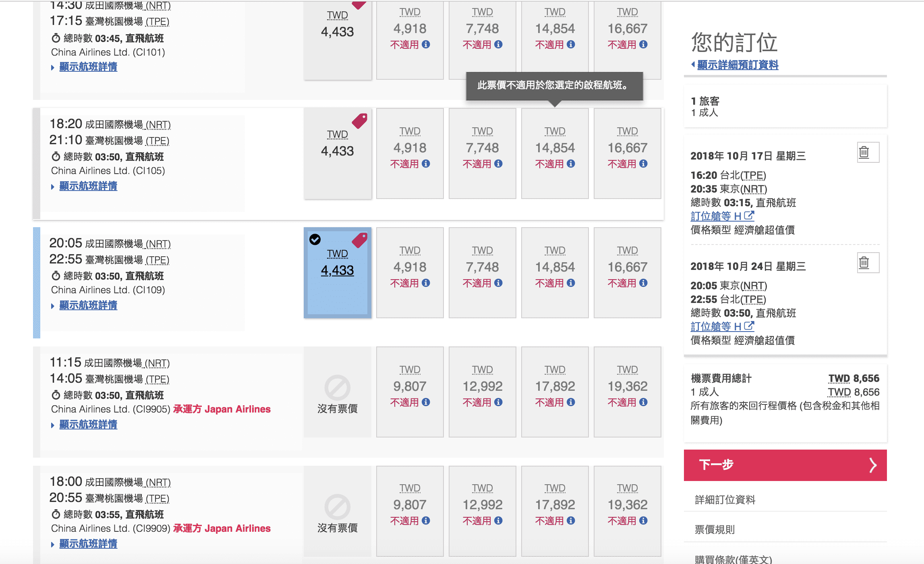Deselect the checked TWD 4,433 fare on CI109
This screenshot has width=924, height=564.
click(x=338, y=273)
